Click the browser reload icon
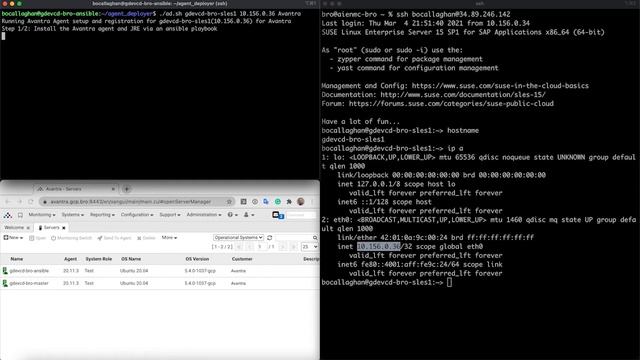This screenshot has width=640, height=360. [x=31, y=202]
